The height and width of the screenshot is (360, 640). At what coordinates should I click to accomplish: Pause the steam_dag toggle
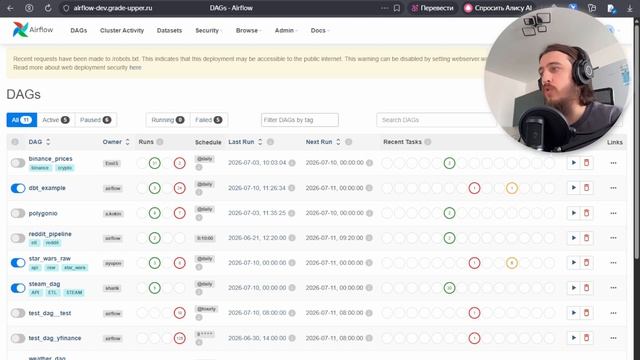pos(18,288)
